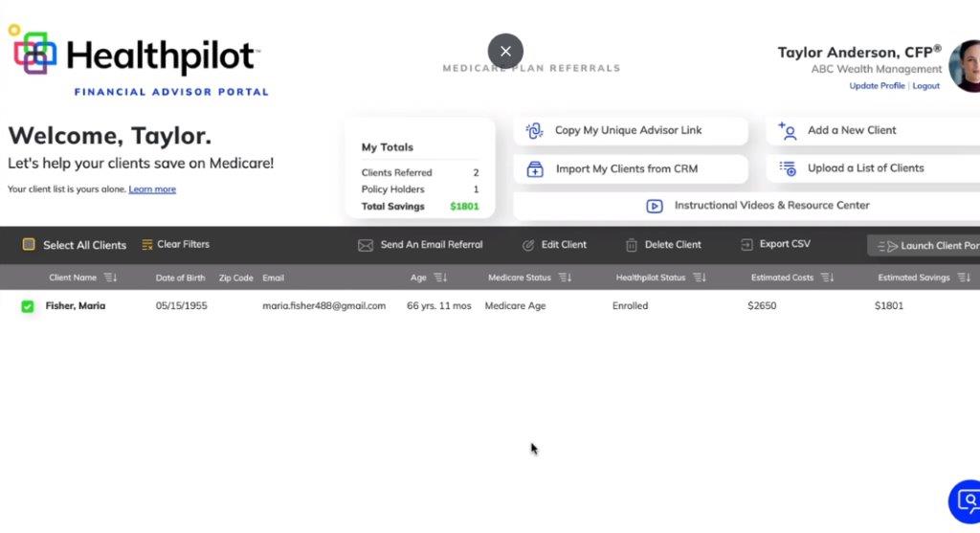Uncheck the Fisher, Maria row checkbox

(28, 306)
